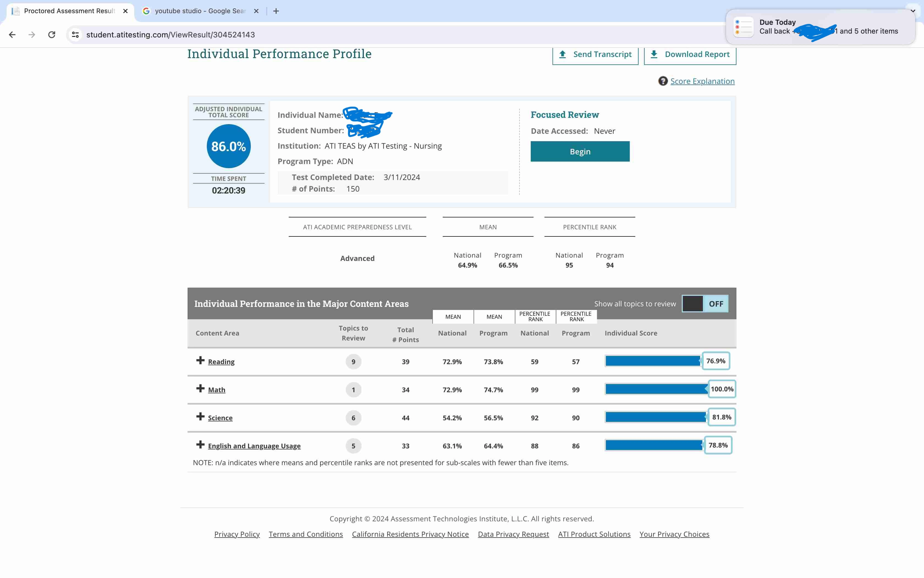Download the report via Download Report button

coord(690,55)
